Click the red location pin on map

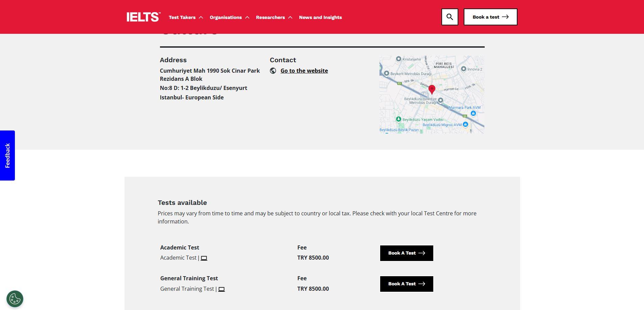[x=432, y=90]
